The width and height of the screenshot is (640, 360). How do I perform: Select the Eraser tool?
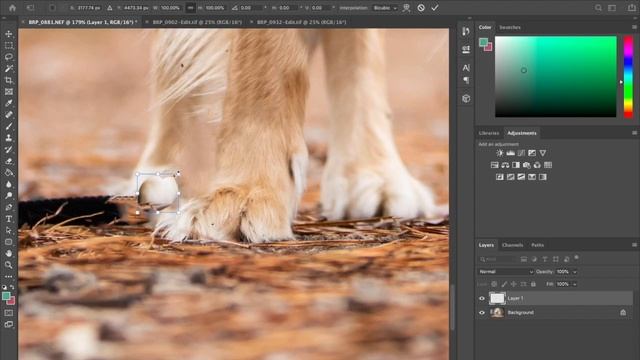click(x=9, y=161)
